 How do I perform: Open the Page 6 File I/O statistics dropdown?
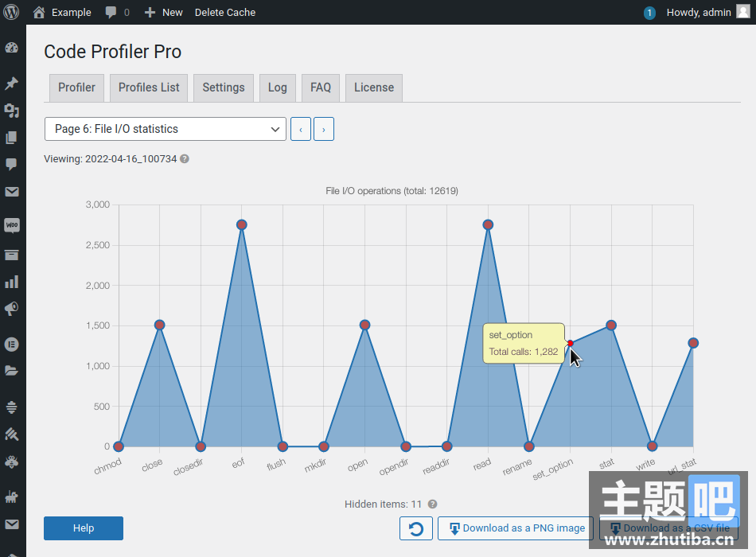click(x=166, y=129)
